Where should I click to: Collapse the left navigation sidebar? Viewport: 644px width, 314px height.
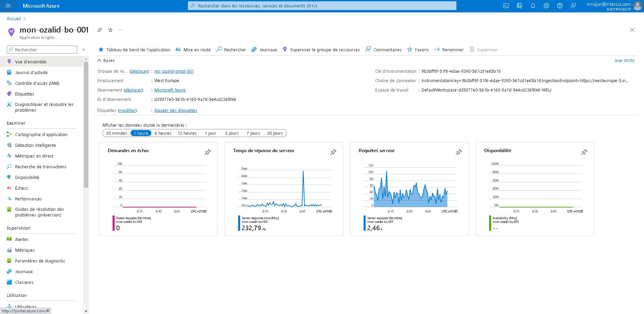point(84,50)
